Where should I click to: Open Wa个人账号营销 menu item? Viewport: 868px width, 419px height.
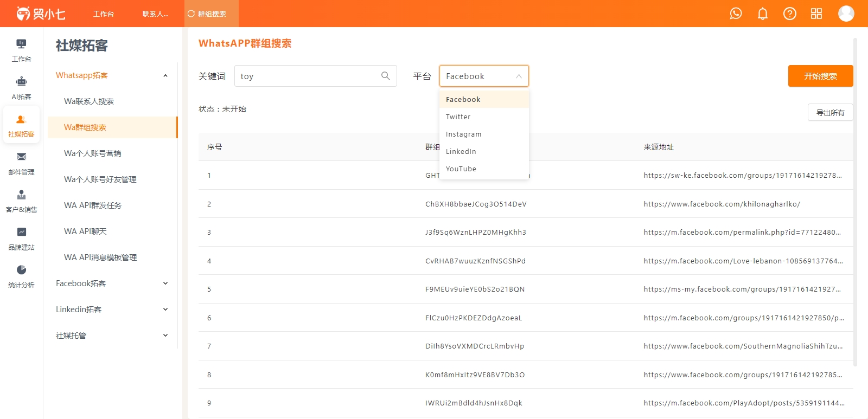(x=112, y=153)
